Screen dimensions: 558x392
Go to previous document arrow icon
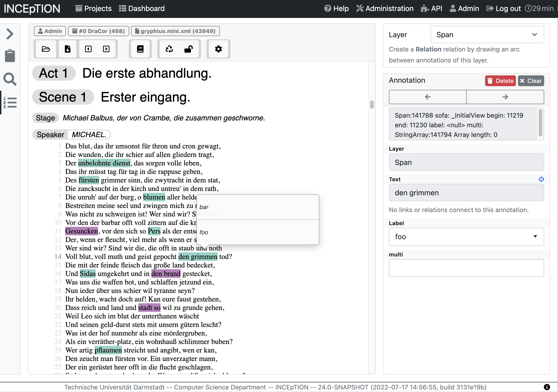88,49
